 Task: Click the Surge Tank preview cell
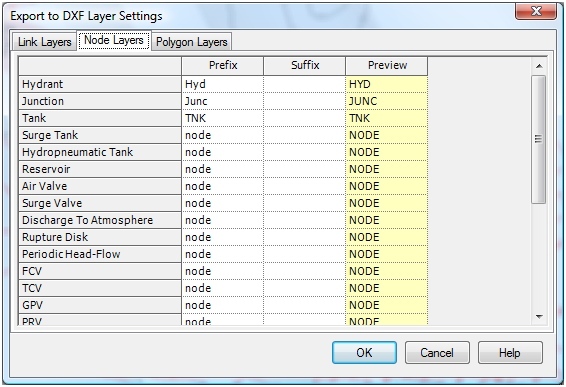coord(387,135)
